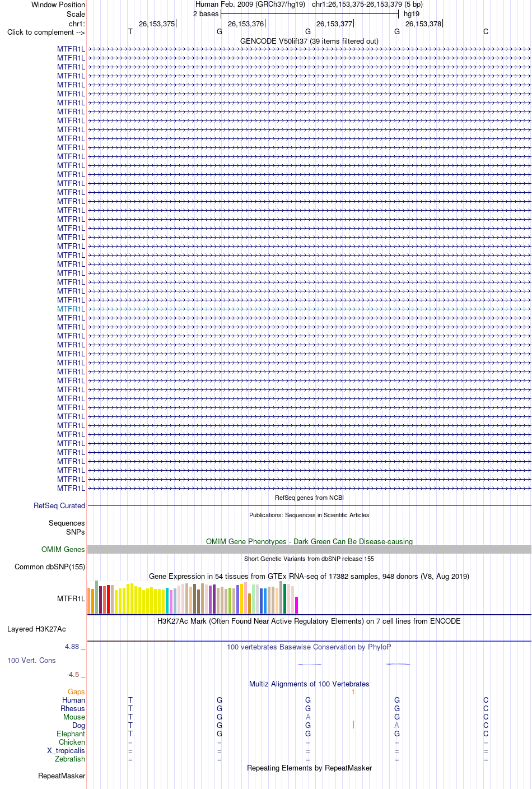Image resolution: width=532 pixels, height=789 pixels.
Task: Click the 4.88 PhyloP upper value
Action: (72, 647)
